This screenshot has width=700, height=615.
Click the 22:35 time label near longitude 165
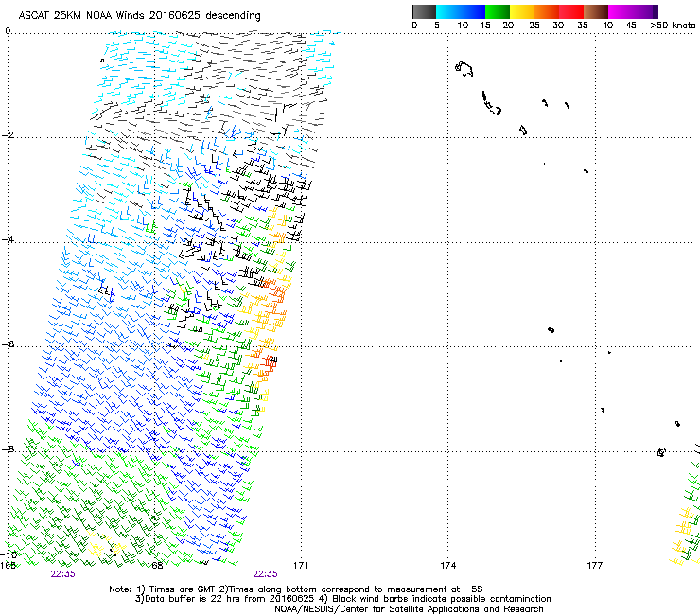[63, 574]
